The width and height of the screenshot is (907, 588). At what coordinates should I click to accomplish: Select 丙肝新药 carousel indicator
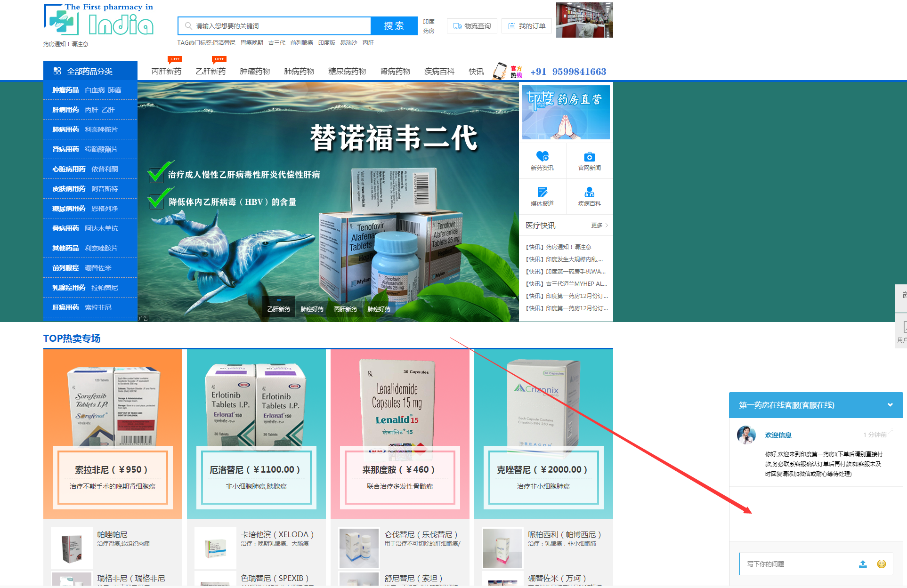click(345, 308)
